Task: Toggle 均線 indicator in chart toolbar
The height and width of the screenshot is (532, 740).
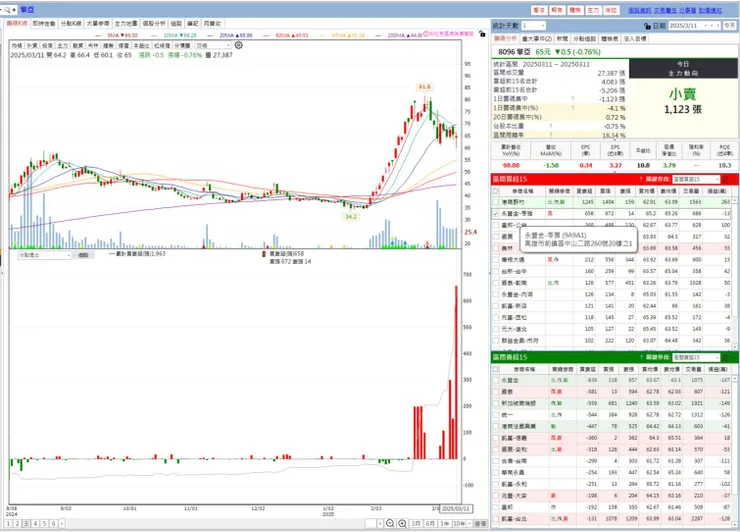Action: click(x=17, y=45)
